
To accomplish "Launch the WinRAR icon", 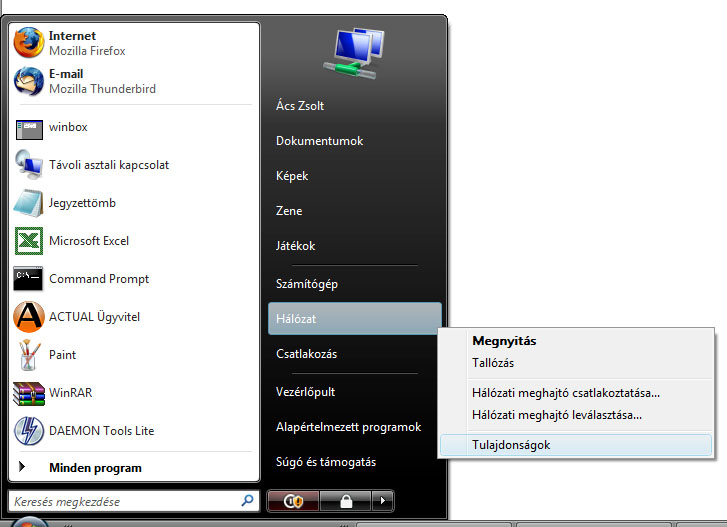I will [x=29, y=394].
